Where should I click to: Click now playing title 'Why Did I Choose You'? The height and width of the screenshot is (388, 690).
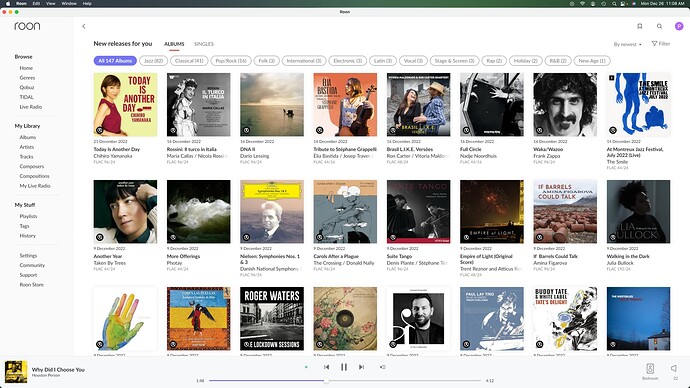point(58,370)
